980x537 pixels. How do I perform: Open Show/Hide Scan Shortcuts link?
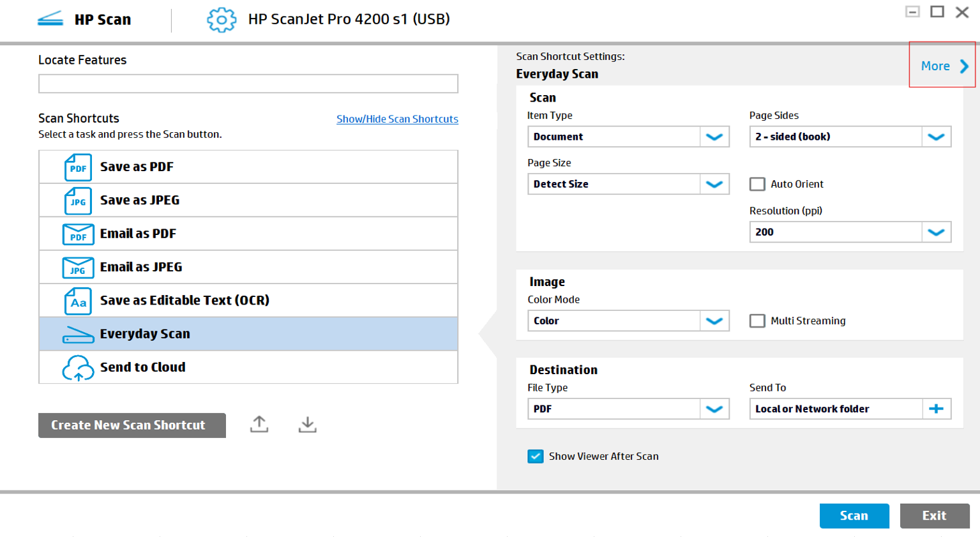(x=397, y=119)
